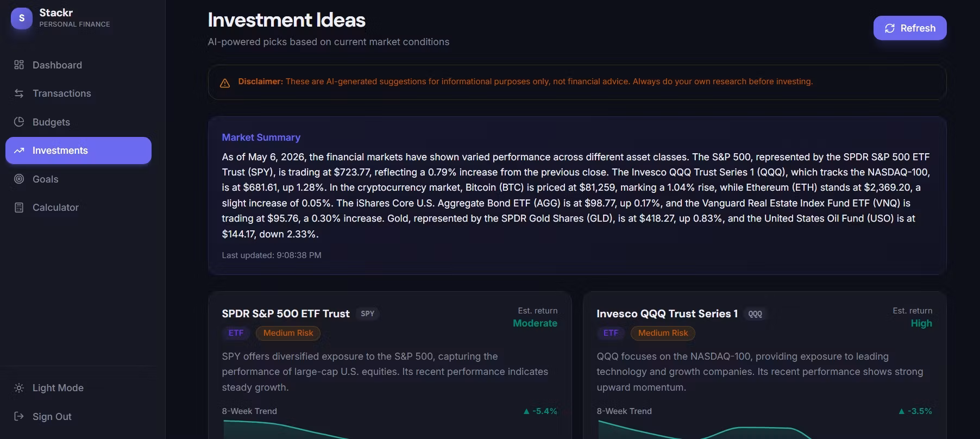
Task: Click the Sign Out arrow icon
Action: tap(19, 416)
